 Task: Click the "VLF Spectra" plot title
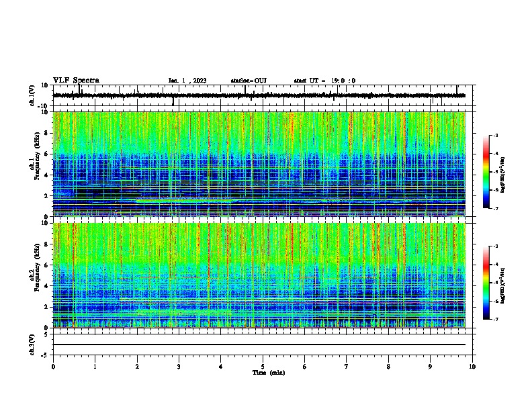(x=76, y=81)
